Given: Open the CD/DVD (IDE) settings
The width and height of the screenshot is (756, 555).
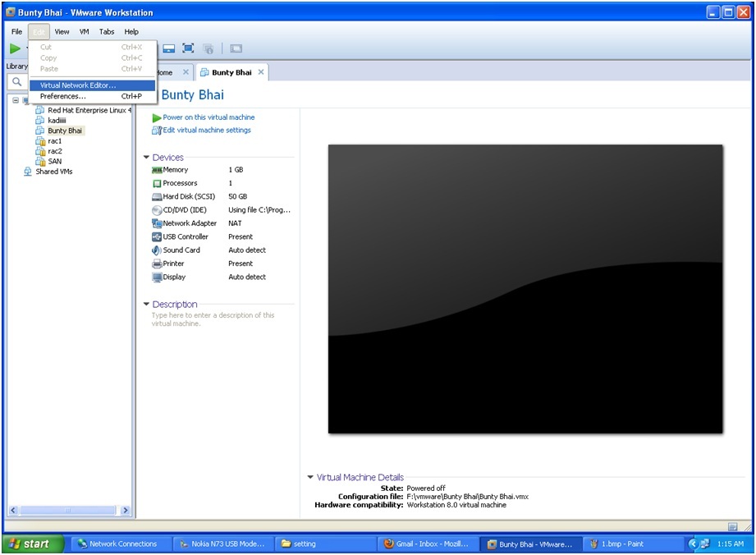Looking at the screenshot, I should pyautogui.click(x=182, y=209).
